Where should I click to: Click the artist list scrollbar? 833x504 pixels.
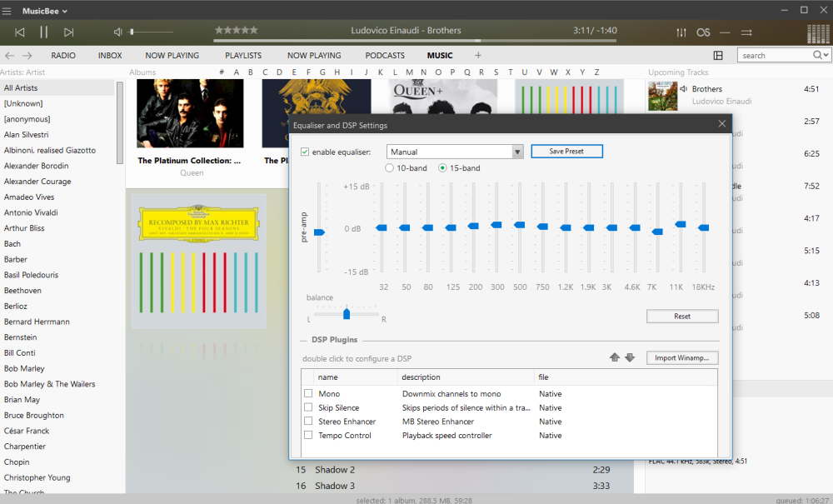[x=120, y=122]
